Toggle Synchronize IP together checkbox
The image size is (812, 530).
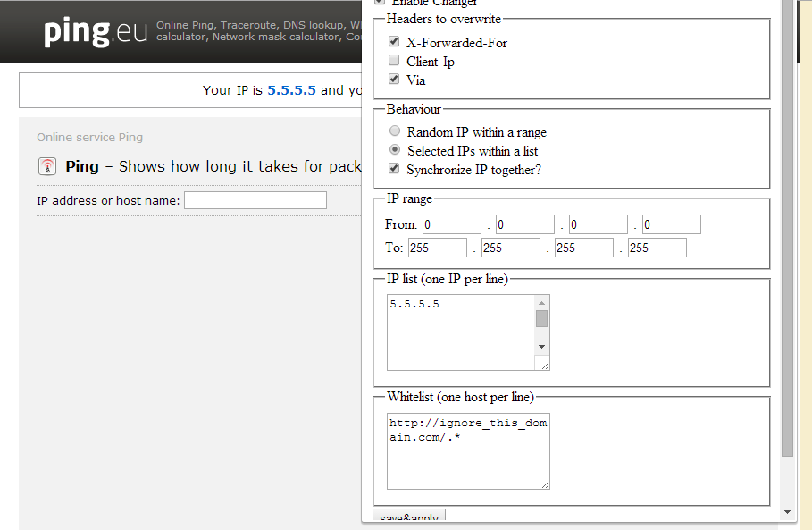coord(394,168)
